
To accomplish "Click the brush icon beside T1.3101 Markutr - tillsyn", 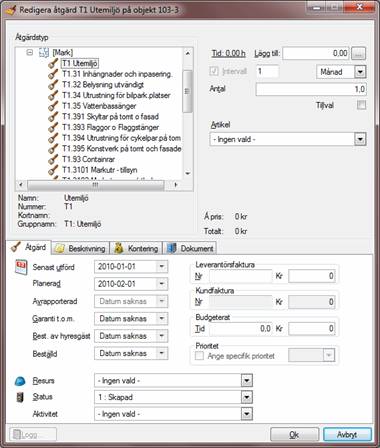I will pos(53,170).
